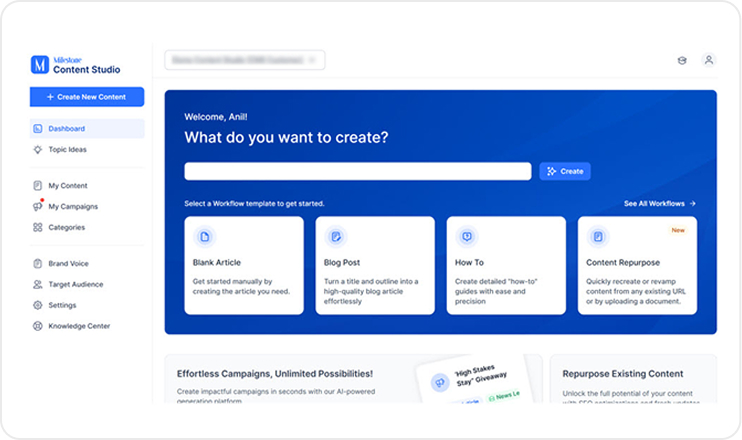Viewport: 742px width, 440px height.
Task: Click the graduation cap learning icon
Action: coord(682,60)
